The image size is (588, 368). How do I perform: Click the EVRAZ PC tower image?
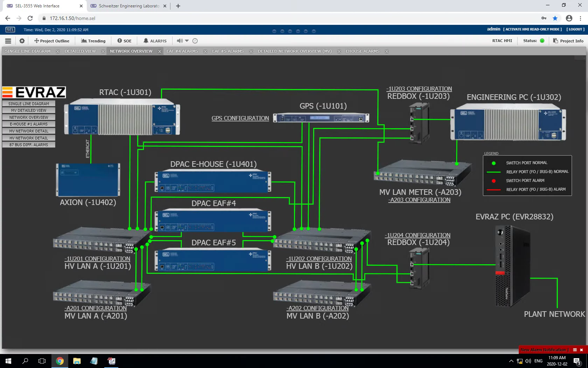(x=512, y=266)
